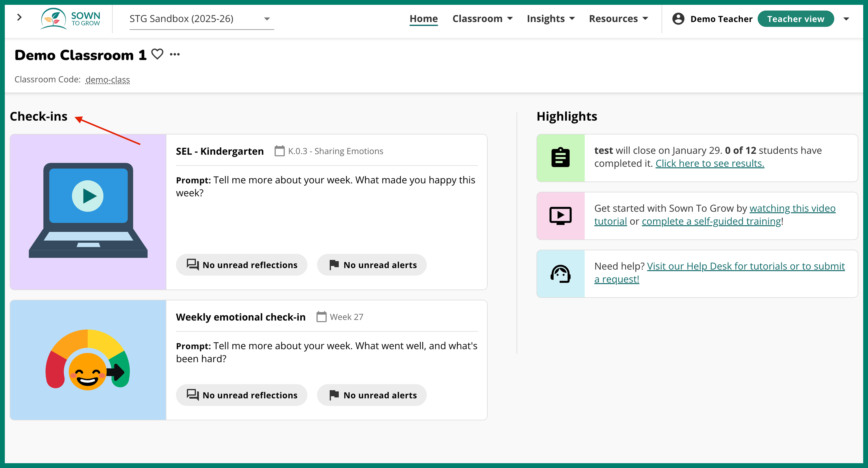Screen dimensions: 868x468
Task: Play the laptop video thumbnail
Action: 88,196
